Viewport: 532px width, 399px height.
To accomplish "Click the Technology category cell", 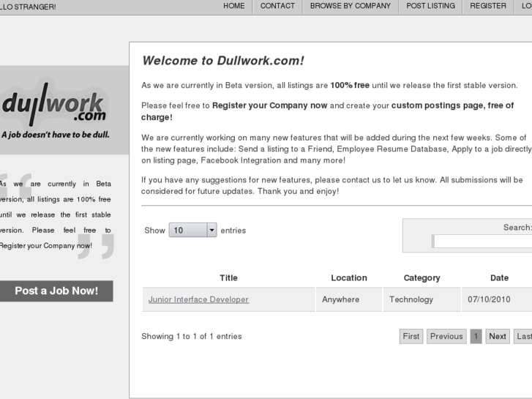I will coord(422,299).
